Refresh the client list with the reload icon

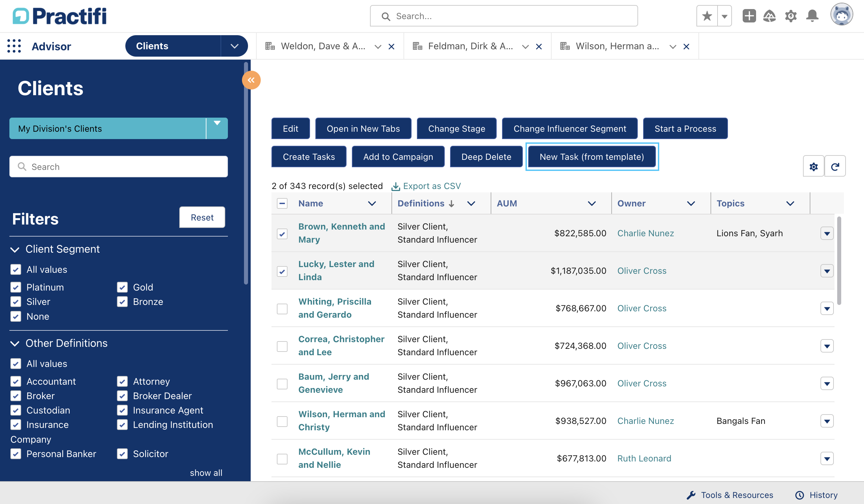(836, 166)
